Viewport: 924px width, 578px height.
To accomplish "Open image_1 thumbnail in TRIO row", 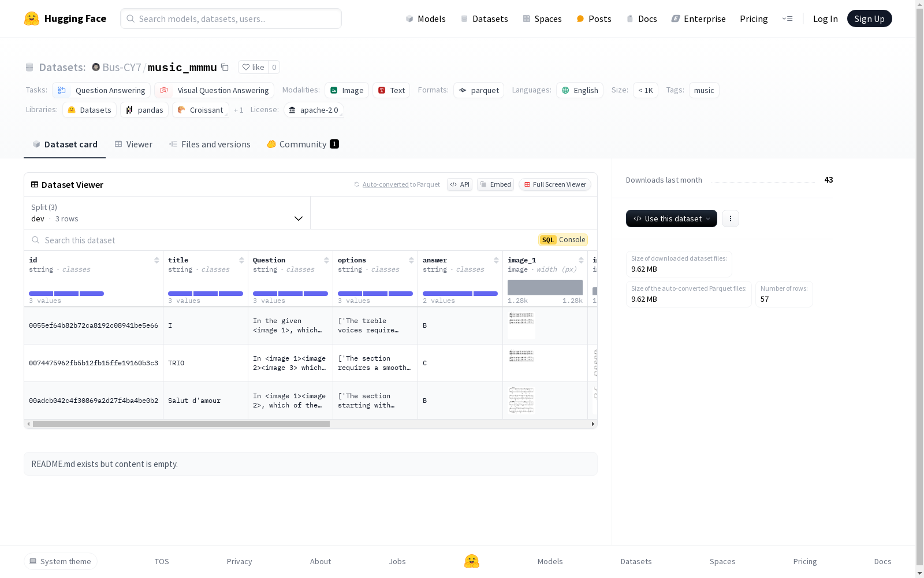I will (521, 356).
